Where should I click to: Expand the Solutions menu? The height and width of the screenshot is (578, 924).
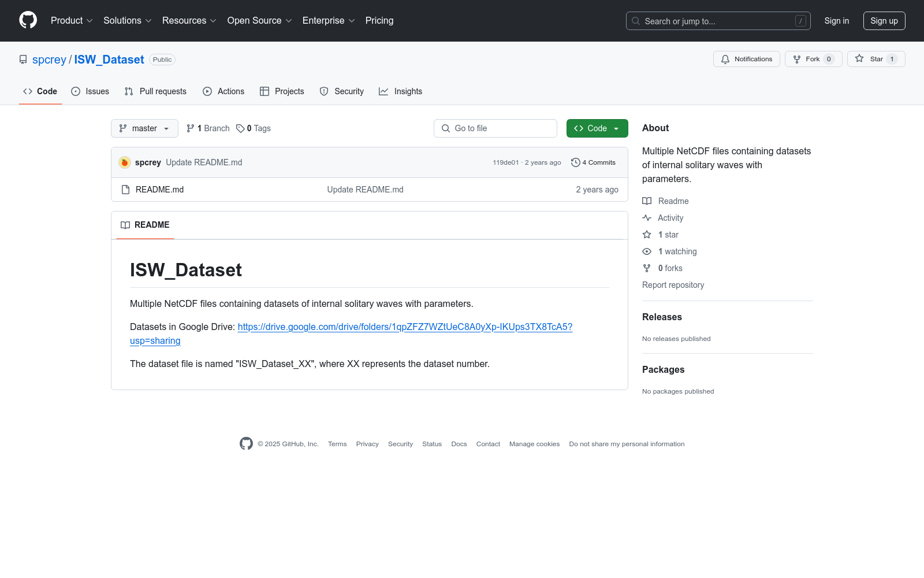(128, 20)
